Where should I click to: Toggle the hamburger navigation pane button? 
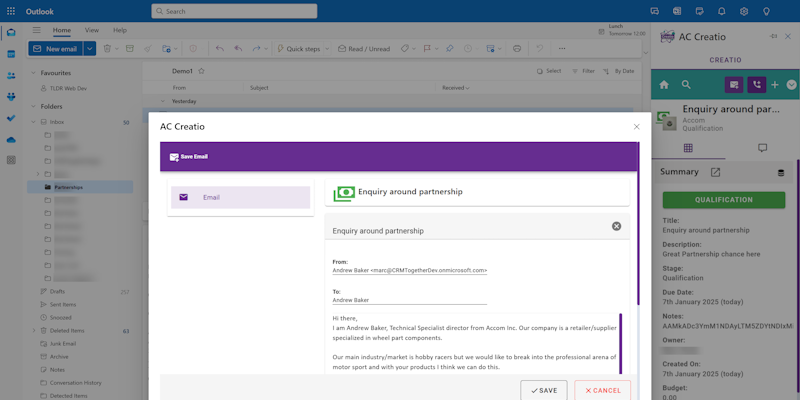coord(36,30)
